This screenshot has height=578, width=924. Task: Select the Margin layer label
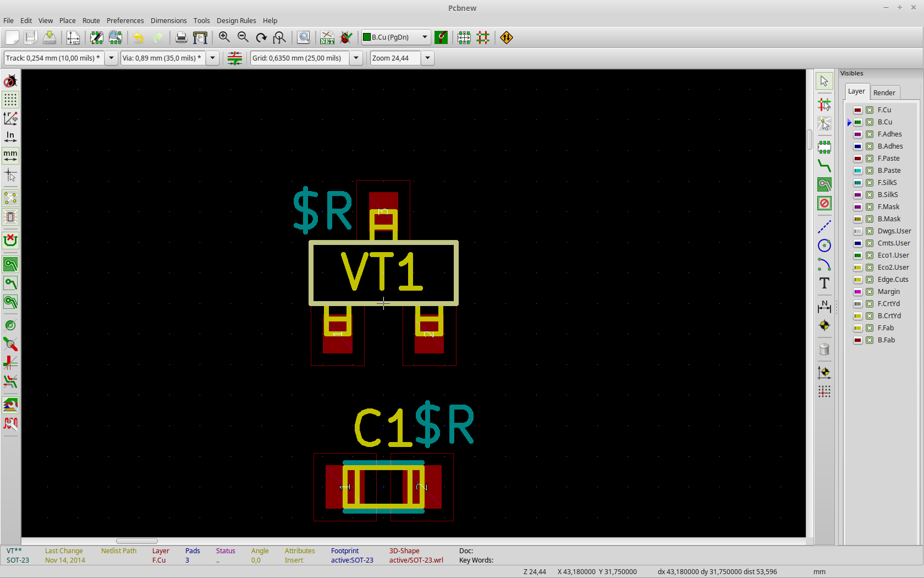coord(888,292)
